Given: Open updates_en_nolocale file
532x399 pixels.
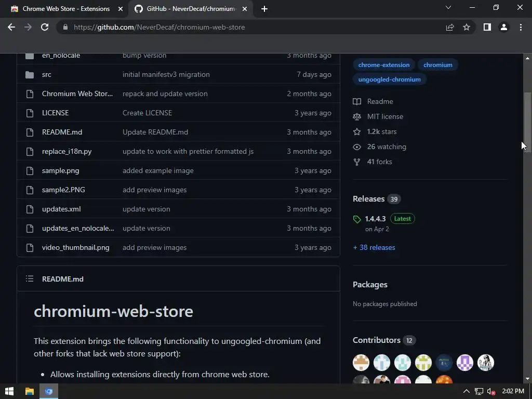Looking at the screenshot, I should pyautogui.click(x=78, y=229).
